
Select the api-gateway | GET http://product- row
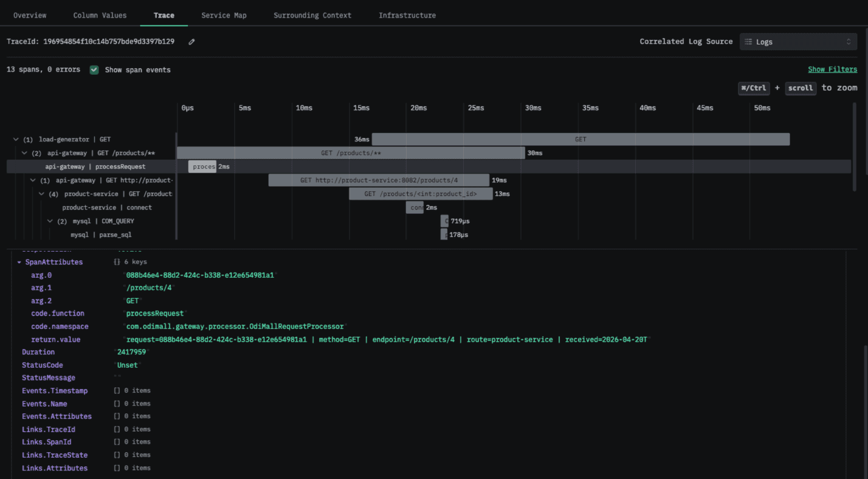(114, 181)
